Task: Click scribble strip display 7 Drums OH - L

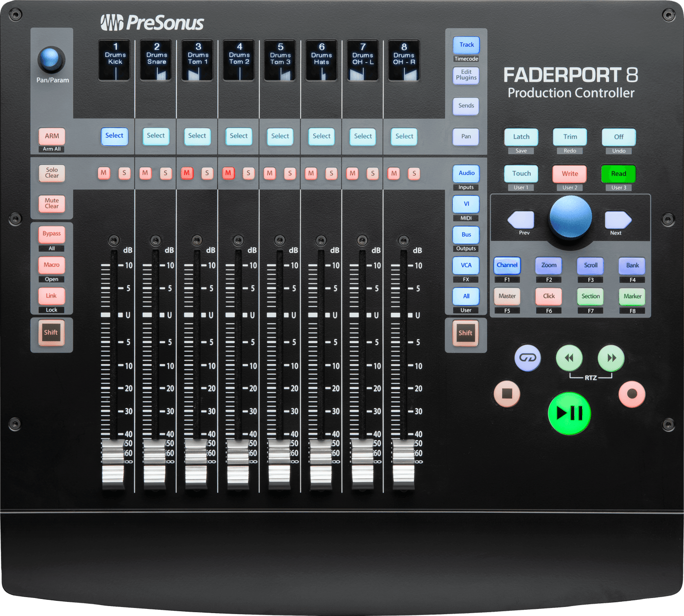Action: [363, 60]
